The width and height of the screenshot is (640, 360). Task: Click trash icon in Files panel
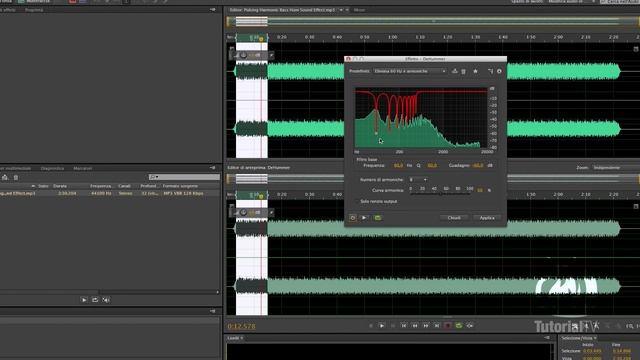(16, 177)
